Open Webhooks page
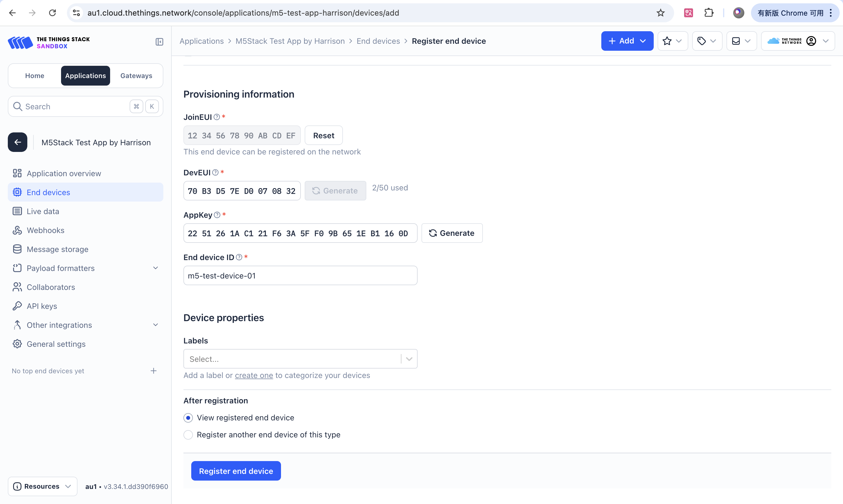This screenshot has width=843, height=504. pyautogui.click(x=85, y=230)
